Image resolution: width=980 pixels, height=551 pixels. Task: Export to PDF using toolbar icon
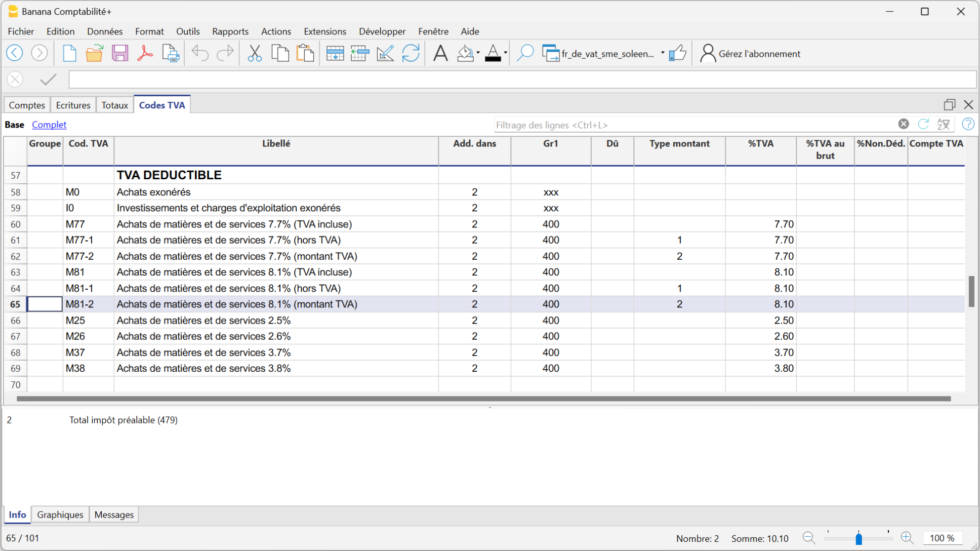[x=145, y=53]
